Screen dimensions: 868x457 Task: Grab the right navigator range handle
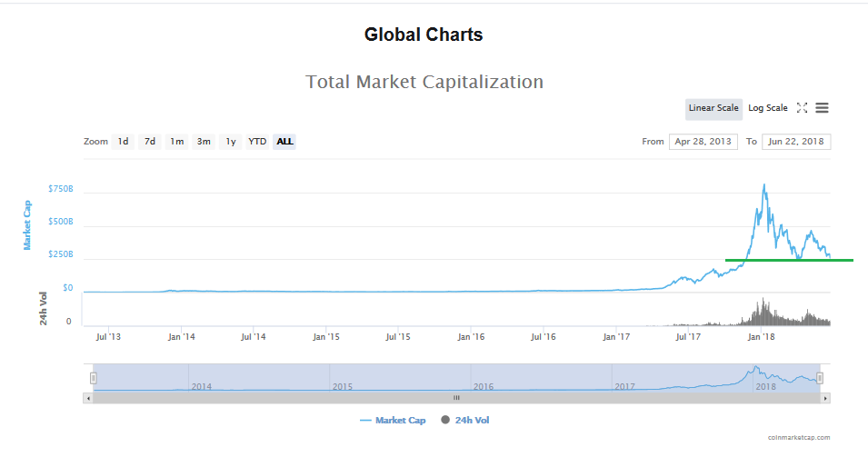pyautogui.click(x=820, y=378)
